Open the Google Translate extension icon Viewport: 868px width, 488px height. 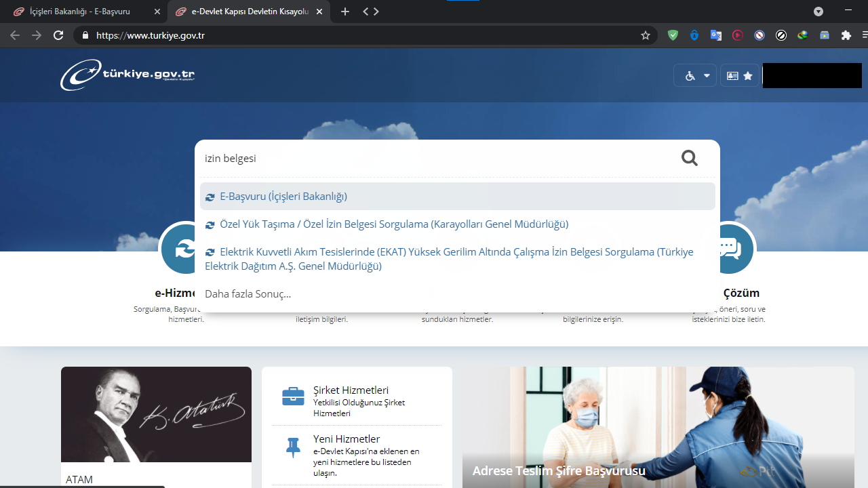pyautogui.click(x=715, y=35)
